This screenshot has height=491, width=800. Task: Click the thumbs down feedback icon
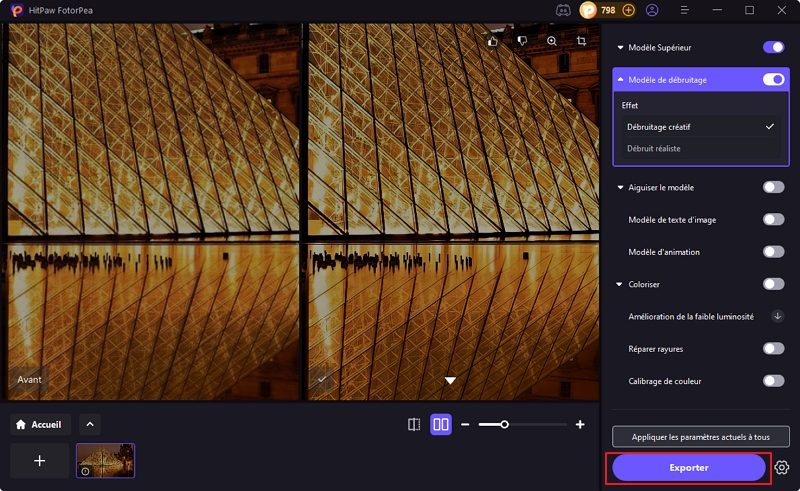[521, 41]
